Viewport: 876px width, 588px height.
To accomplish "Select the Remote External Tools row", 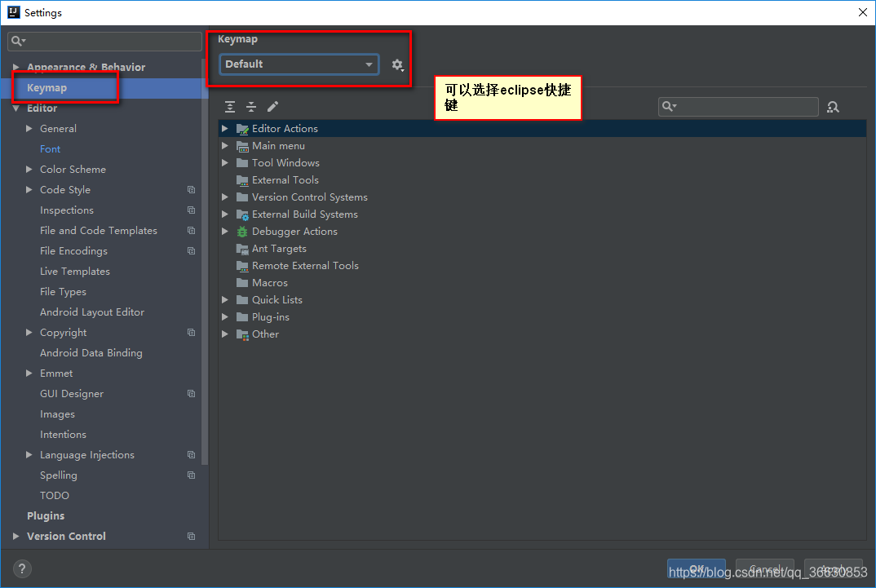I will [542, 266].
